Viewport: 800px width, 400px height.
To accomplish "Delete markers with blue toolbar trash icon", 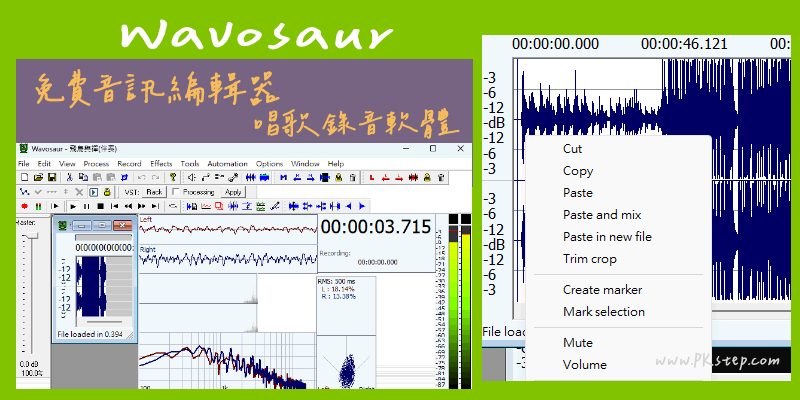I will (353, 178).
